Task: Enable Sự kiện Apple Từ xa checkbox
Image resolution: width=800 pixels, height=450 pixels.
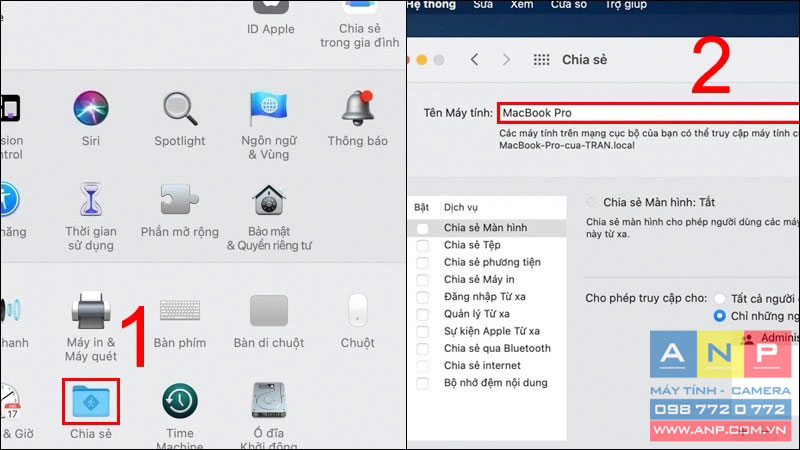Action: (x=422, y=332)
